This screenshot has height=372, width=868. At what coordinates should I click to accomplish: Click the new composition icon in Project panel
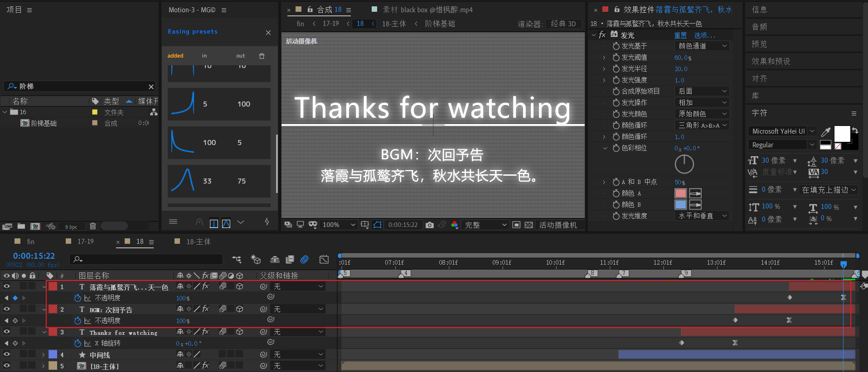[x=35, y=226]
